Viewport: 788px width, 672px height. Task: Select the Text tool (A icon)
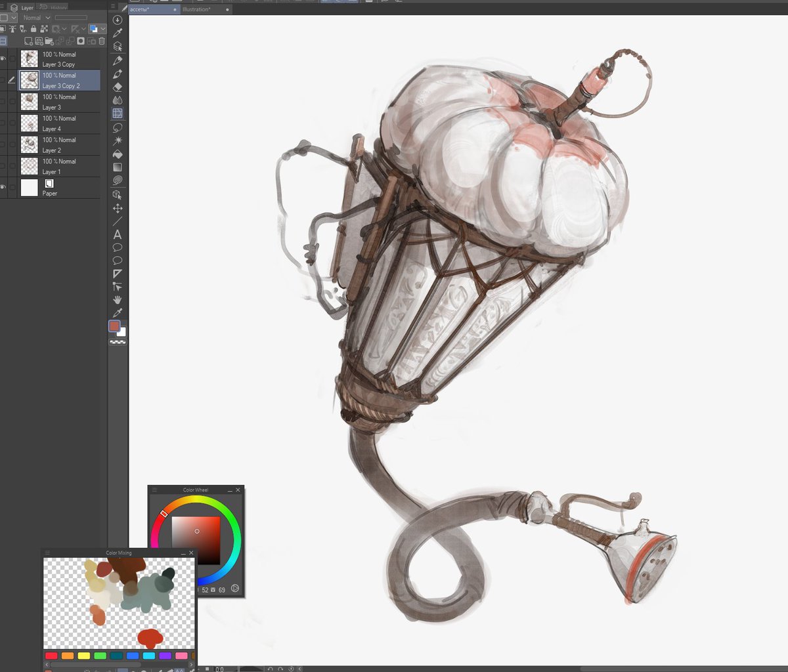pyautogui.click(x=118, y=234)
